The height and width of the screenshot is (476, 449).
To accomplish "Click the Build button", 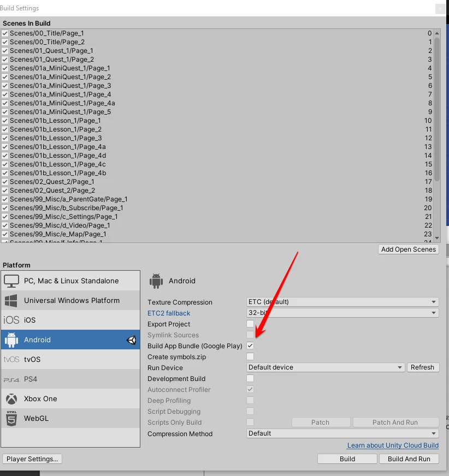I will tap(347, 459).
